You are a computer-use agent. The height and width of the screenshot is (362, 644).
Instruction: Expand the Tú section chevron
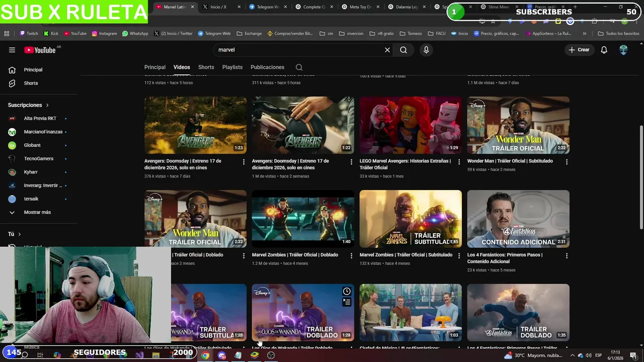pyautogui.click(x=20, y=234)
